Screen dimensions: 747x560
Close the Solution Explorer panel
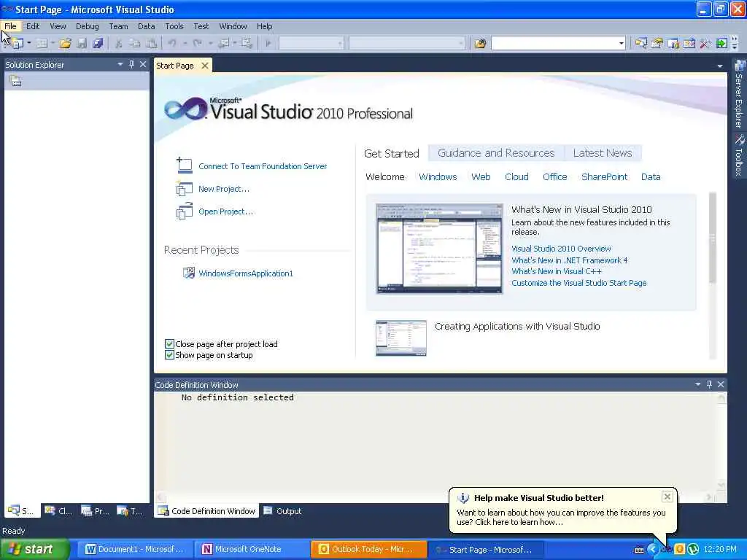point(143,64)
